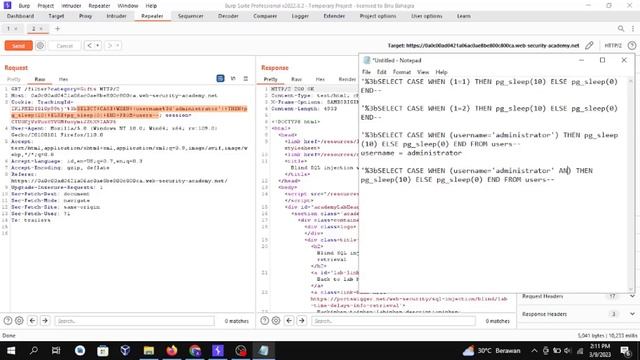
Task: Click the response search input field
Action: [x=393, y=321]
